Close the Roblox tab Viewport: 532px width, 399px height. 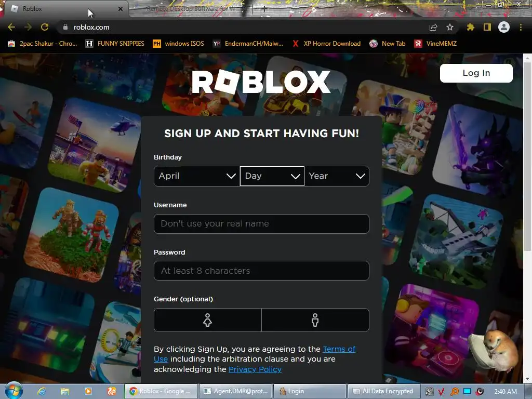(x=121, y=9)
